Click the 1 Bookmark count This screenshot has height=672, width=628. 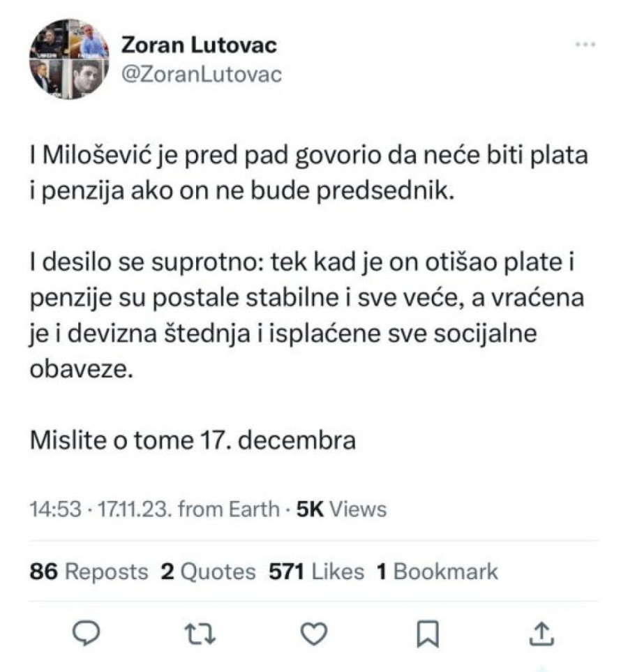pos(438,572)
